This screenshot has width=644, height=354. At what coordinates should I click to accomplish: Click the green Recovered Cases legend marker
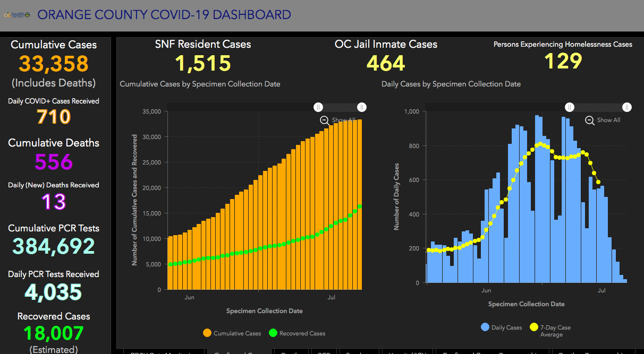pyautogui.click(x=273, y=333)
